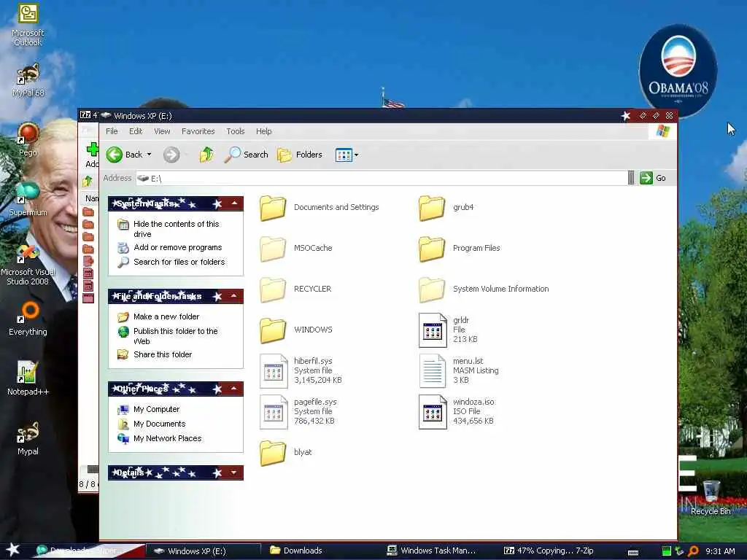This screenshot has height=560, width=747.
Task: Click the clock showing 9:31 AM
Action: pyautogui.click(x=720, y=551)
